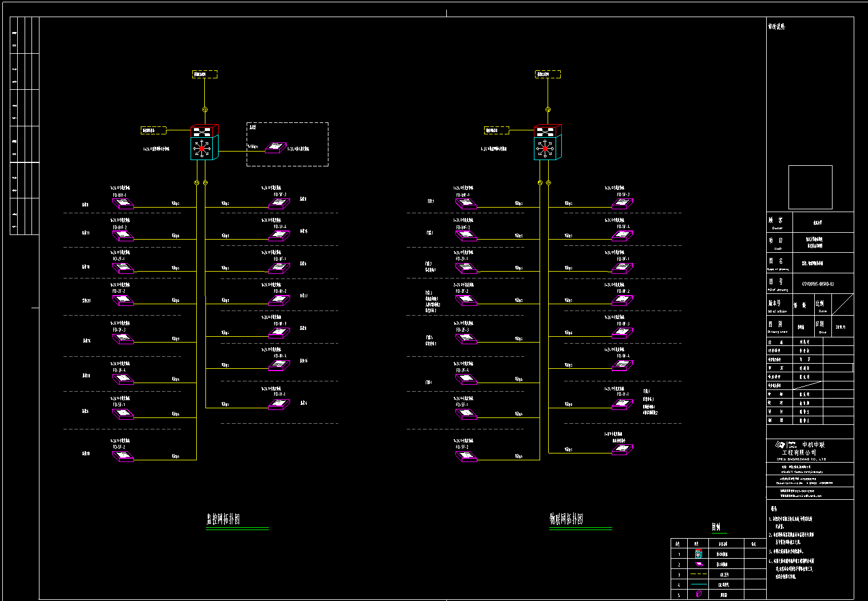Select the yellow dashed box atop the left diagram
The image size is (868, 601).
(x=204, y=74)
